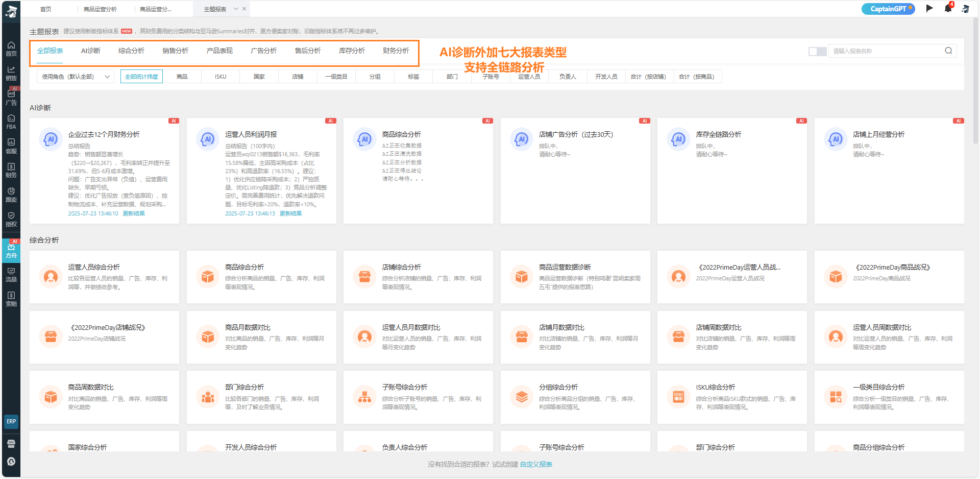Filter by 国家 dimension
This screenshot has width=980, height=479.
point(259,77)
